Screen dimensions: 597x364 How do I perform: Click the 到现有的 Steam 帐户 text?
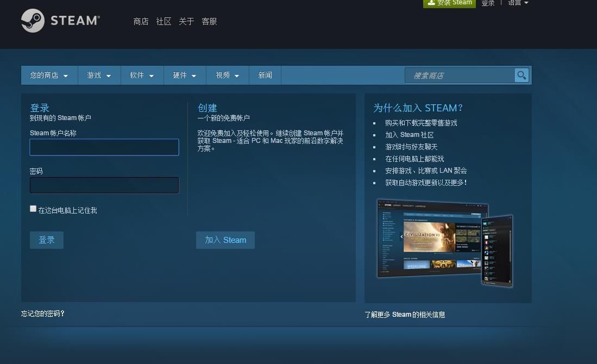60,118
